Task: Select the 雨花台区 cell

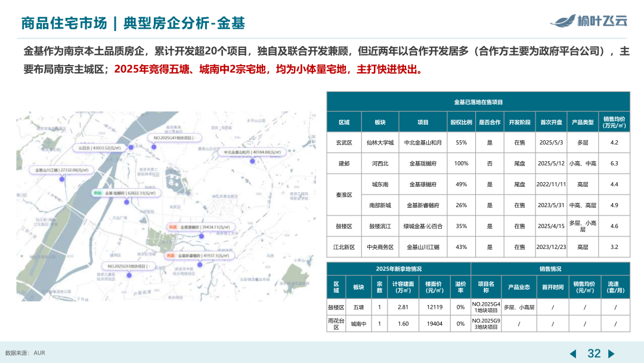Action: coord(336,324)
